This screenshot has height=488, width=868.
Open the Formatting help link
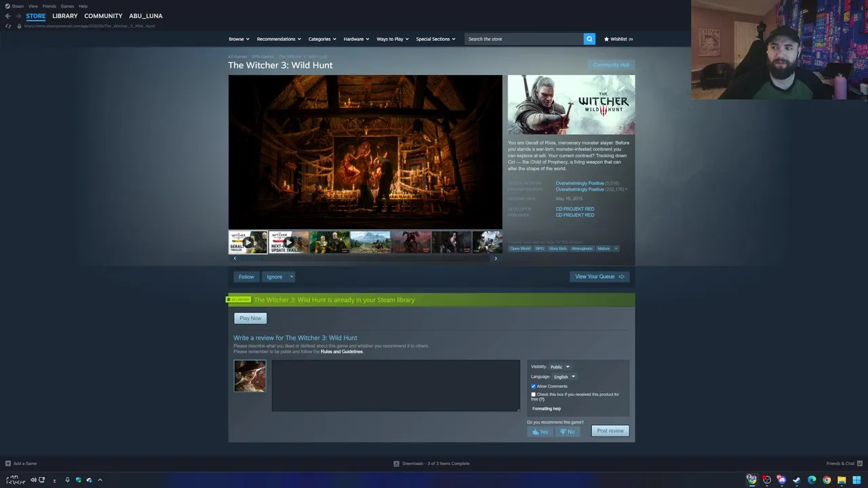tap(547, 409)
